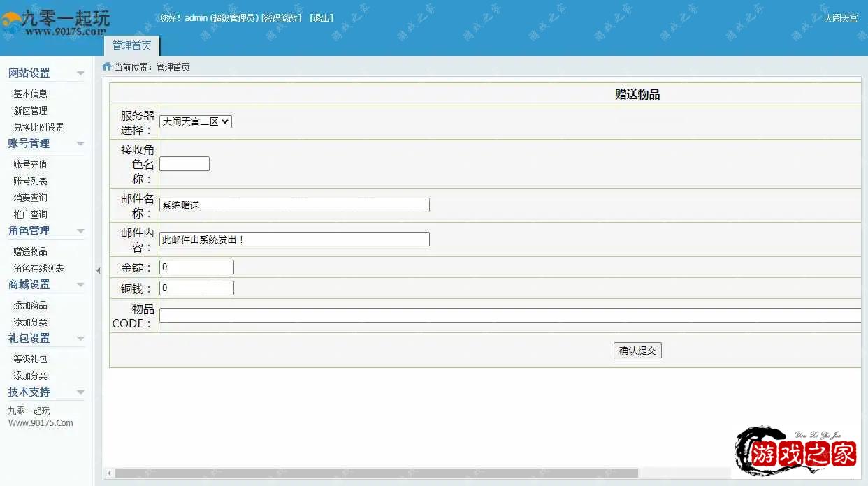Collapse the 网站设置 section chevron
The image size is (868, 486).
(80, 73)
